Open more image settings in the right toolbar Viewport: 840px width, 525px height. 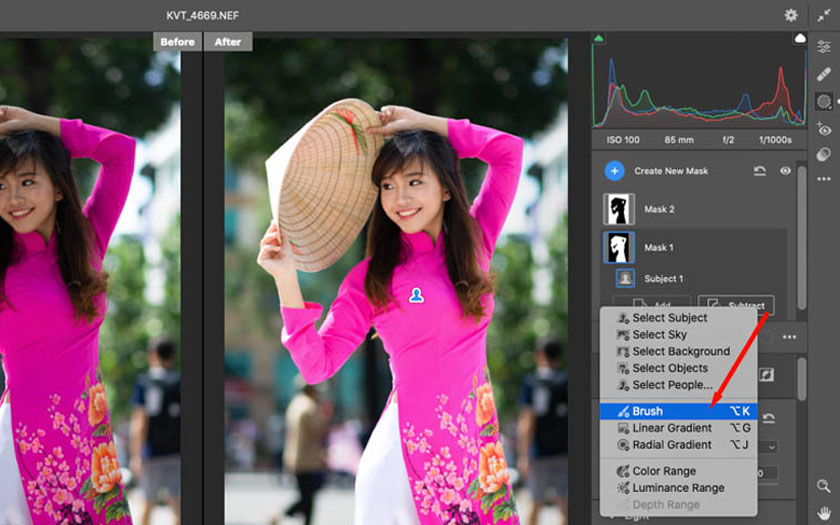[x=824, y=179]
